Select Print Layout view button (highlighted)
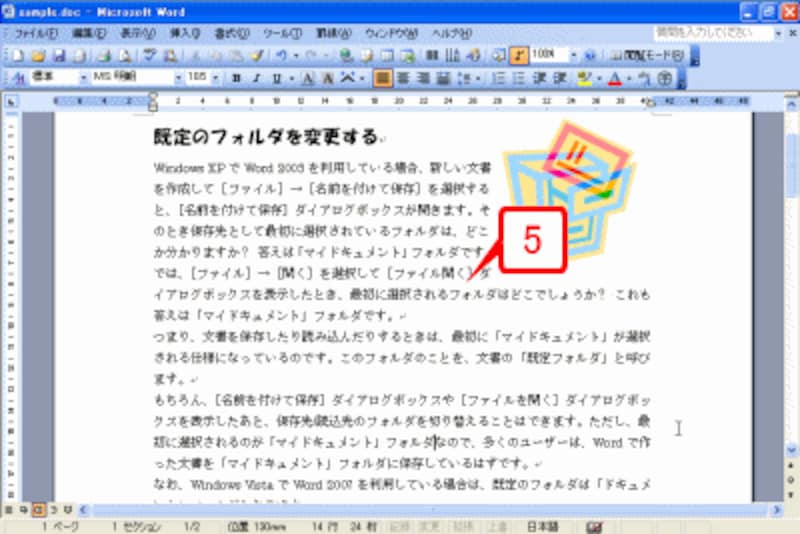The image size is (800, 534). tap(38, 510)
